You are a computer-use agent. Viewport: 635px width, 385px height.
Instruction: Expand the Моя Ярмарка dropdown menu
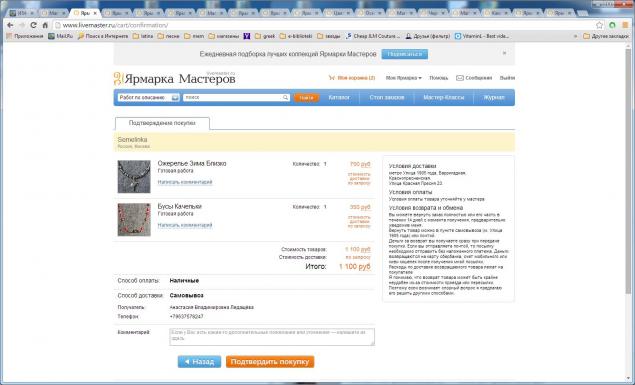click(x=403, y=78)
